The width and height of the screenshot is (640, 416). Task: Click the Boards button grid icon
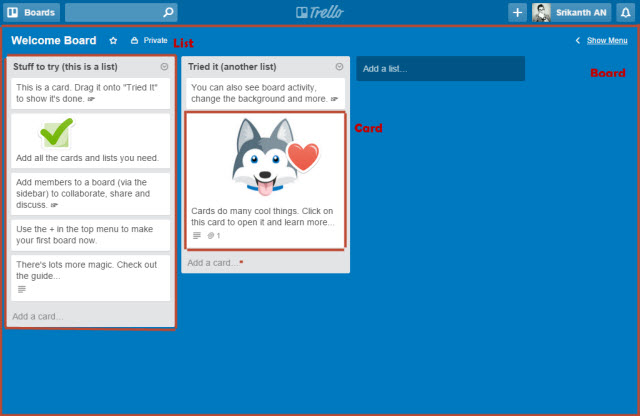pos(13,12)
